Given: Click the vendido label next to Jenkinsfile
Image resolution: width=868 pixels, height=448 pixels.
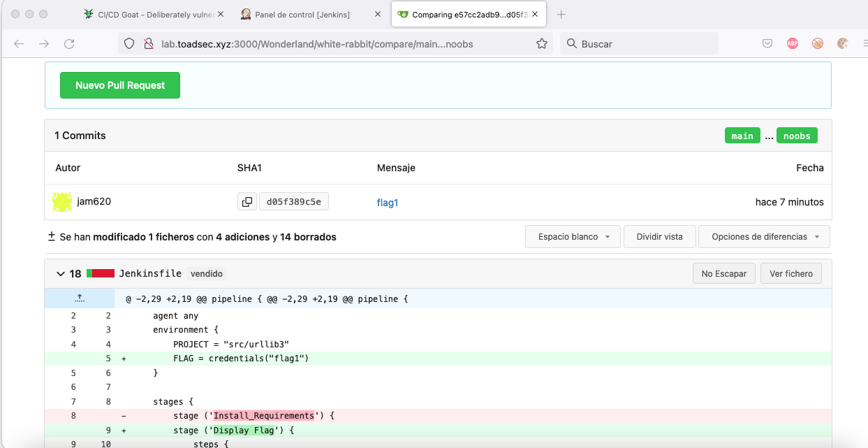Looking at the screenshot, I should pos(207,274).
